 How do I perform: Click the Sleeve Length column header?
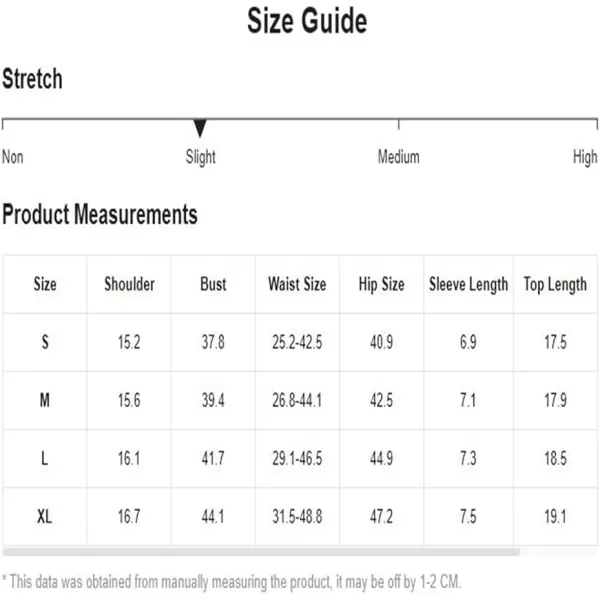pos(468,284)
